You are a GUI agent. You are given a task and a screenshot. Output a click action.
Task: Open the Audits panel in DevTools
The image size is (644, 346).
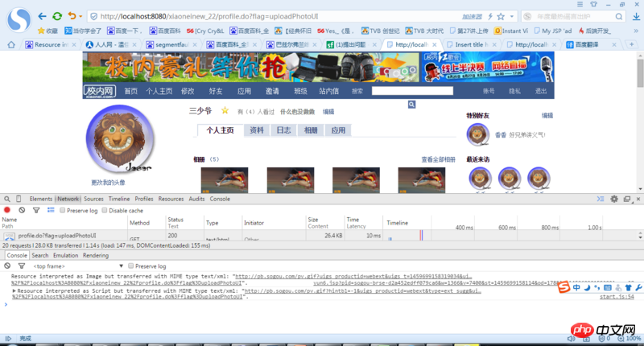point(196,199)
